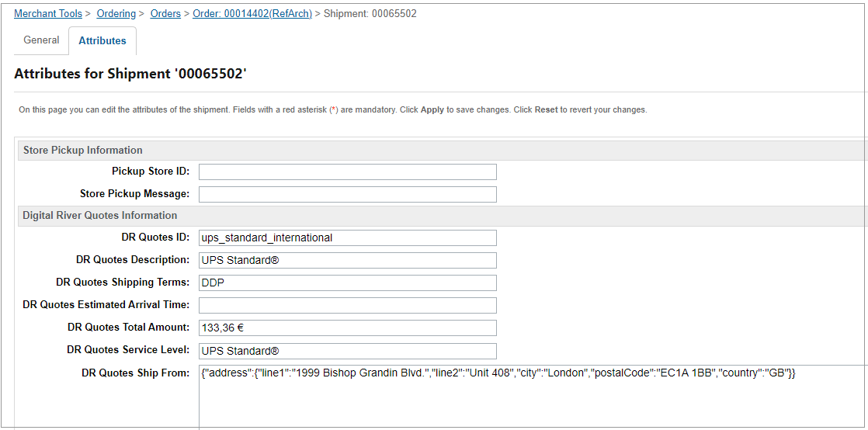
Task: Click the Store Pickup Information section header
Action: click(x=83, y=151)
